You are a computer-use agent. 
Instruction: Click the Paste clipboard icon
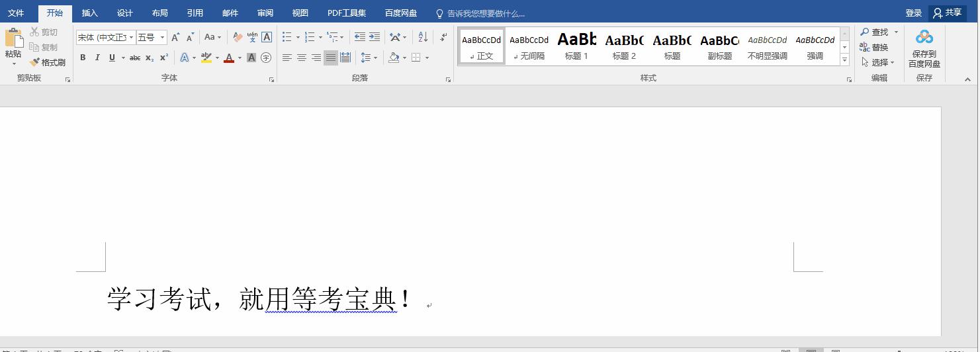point(13,38)
